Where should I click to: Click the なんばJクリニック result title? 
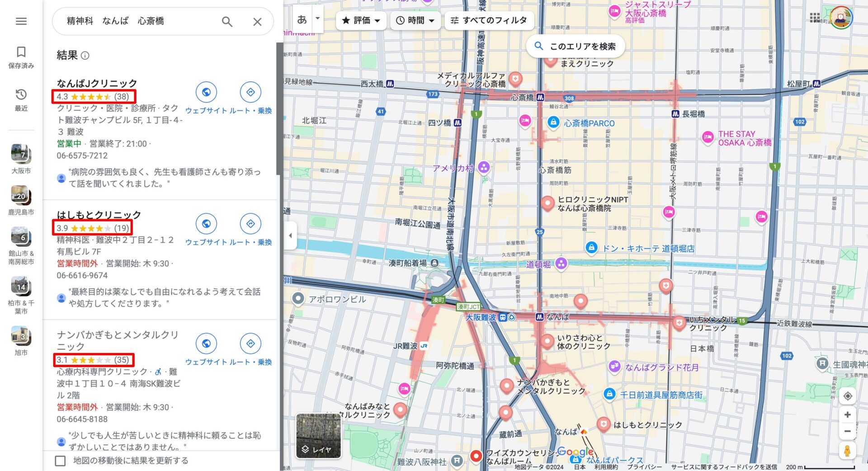click(97, 83)
